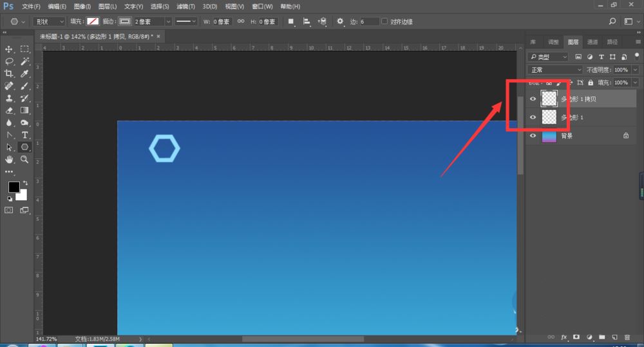Open the 形状 tool mode dropdown
This screenshot has height=347, width=644.
50,21
